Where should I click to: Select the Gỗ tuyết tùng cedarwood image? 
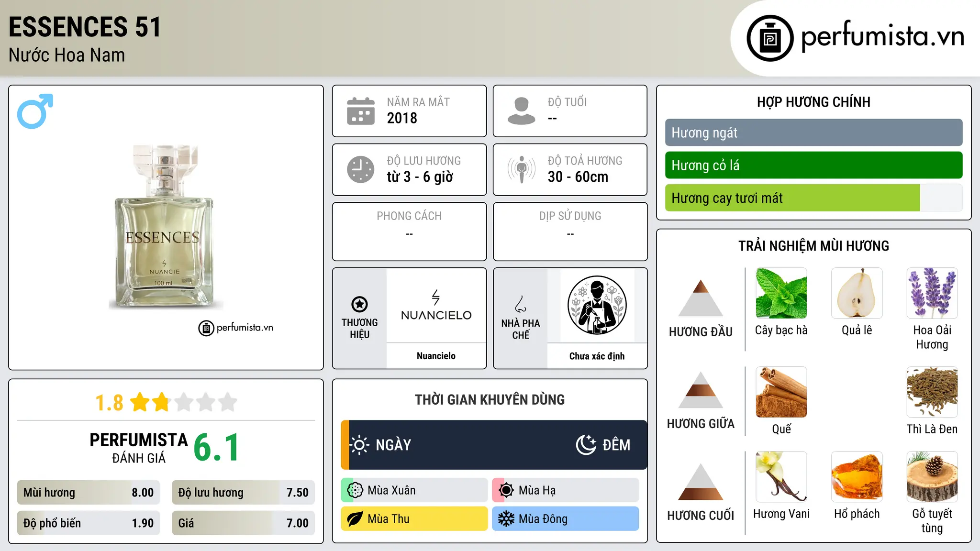(x=932, y=477)
